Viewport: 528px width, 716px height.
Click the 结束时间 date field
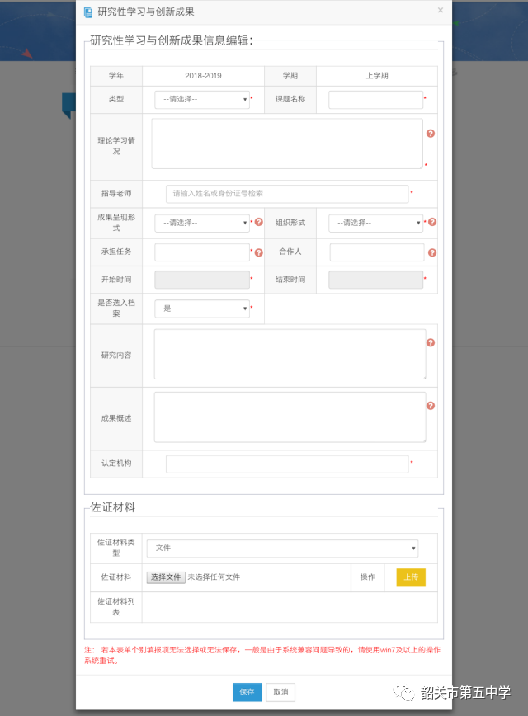pos(375,280)
